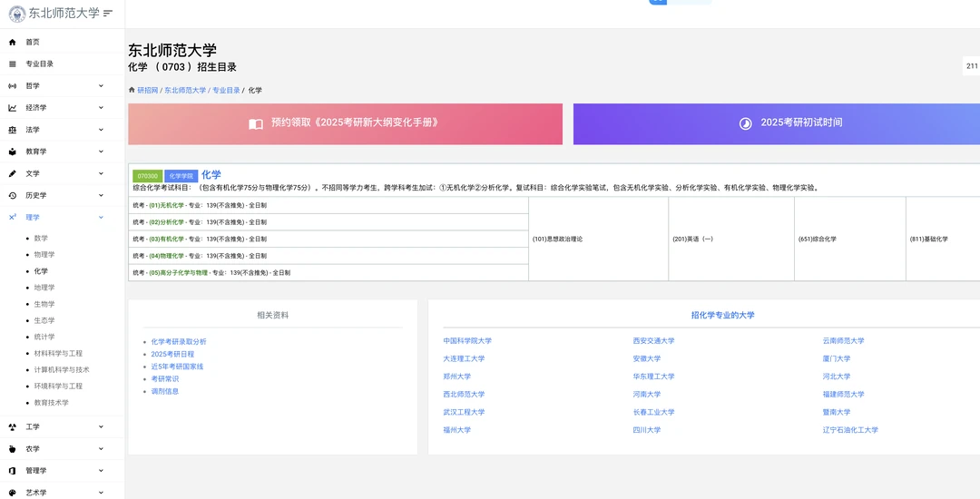Click 专业目录 breadcrumb link

[x=226, y=90]
